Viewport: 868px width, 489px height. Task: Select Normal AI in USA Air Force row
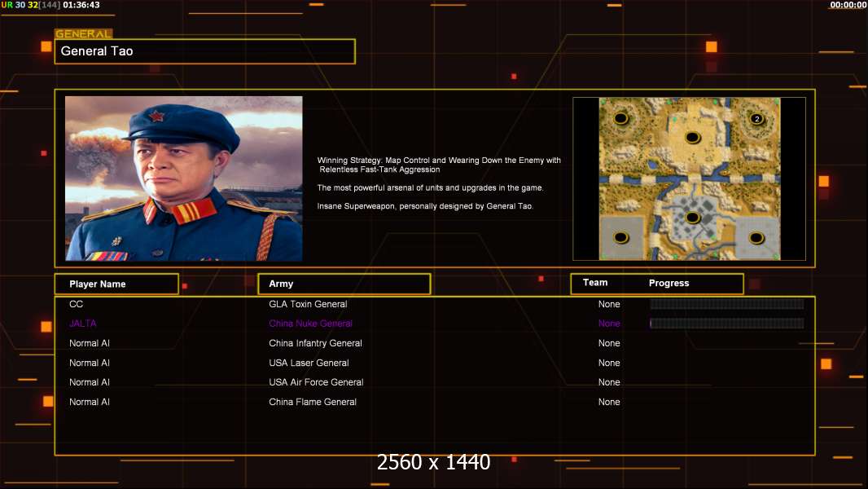89,382
